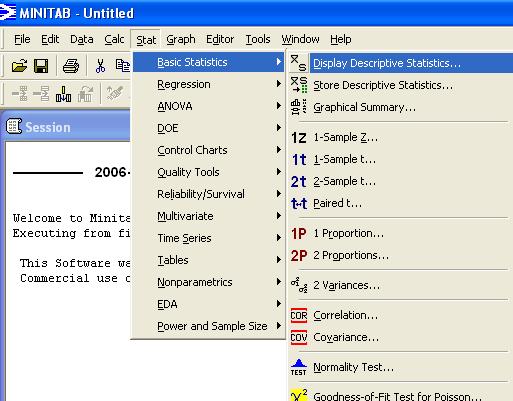
Task: Click the 1P one proportion icon
Action: [299, 233]
